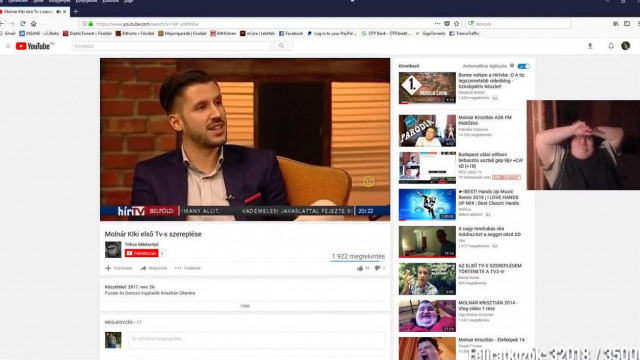Open the YouTube hamburger guide menu

pos(8,46)
